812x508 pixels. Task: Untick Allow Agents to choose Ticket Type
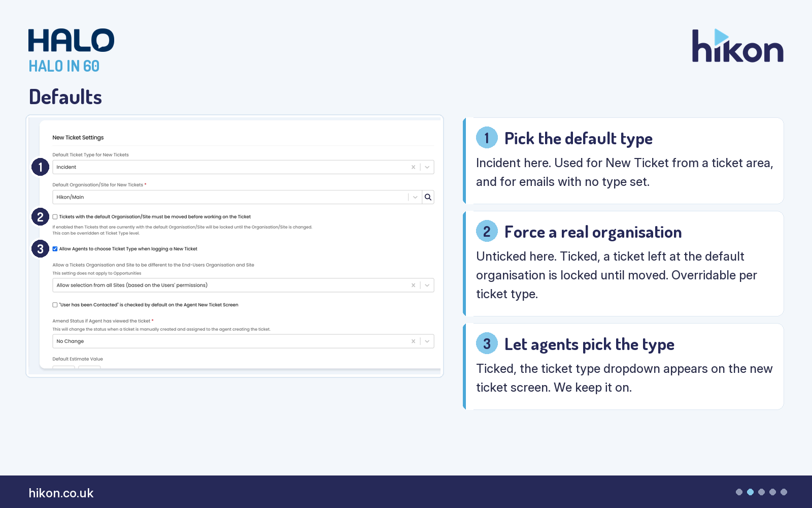coord(55,249)
